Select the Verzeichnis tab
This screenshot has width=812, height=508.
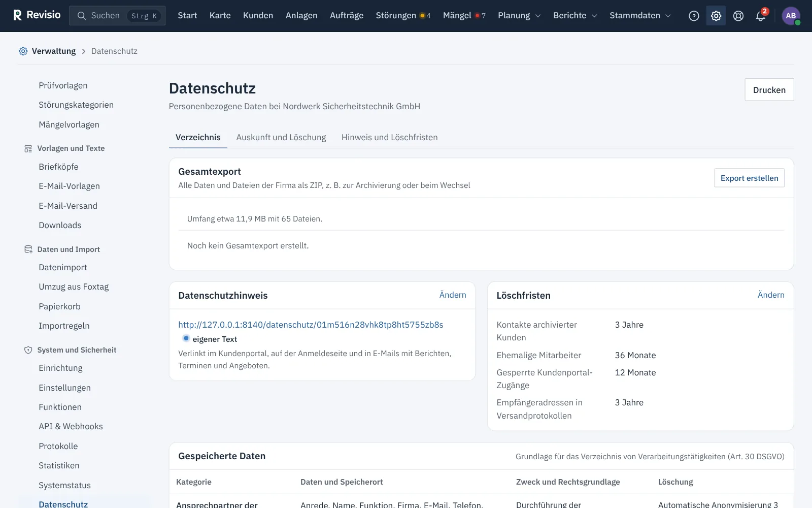(198, 137)
